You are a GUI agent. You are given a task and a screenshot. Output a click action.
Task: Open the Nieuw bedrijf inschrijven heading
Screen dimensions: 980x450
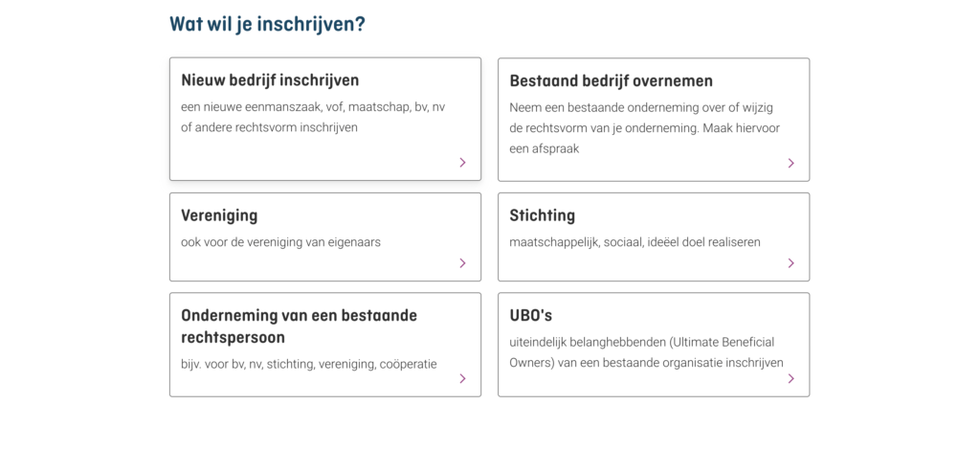(x=270, y=80)
